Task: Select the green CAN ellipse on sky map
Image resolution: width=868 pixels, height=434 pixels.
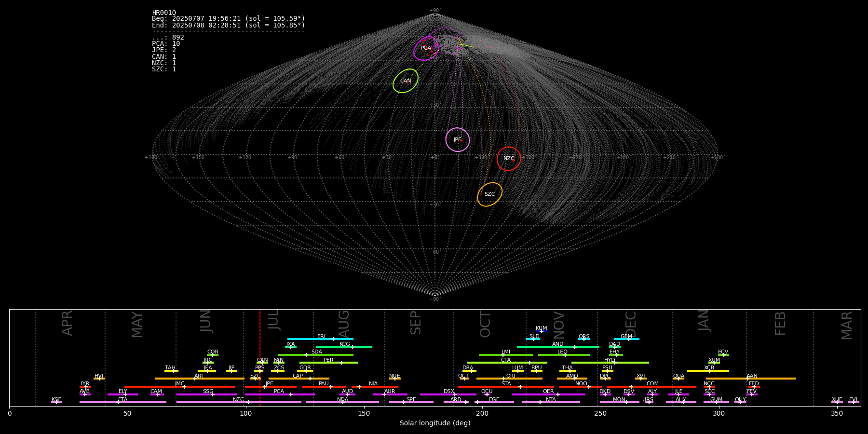Action: tap(406, 81)
